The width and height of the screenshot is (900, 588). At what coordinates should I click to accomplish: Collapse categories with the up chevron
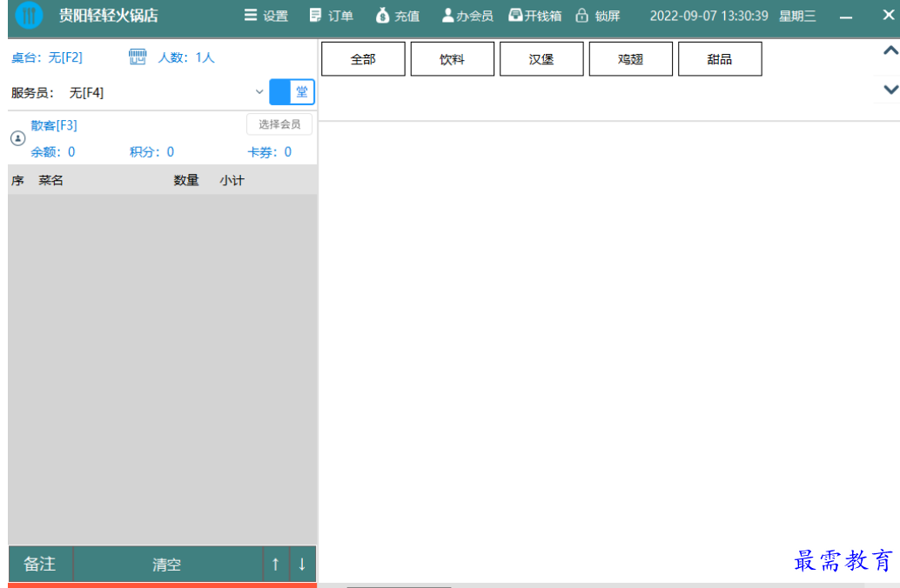(890, 50)
